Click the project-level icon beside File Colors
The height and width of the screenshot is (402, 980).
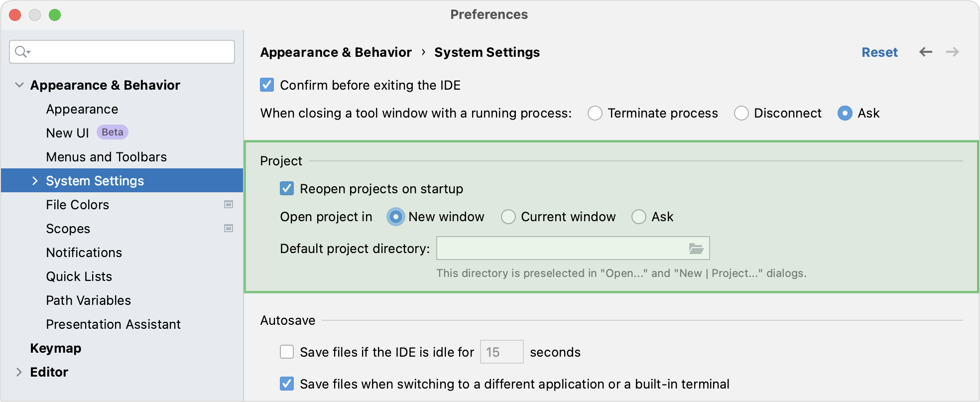tap(229, 204)
